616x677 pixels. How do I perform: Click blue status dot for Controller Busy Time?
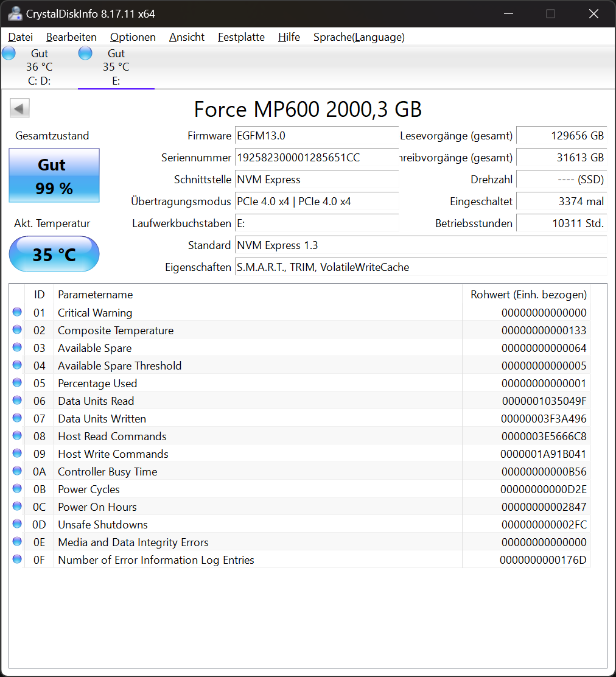[17, 471]
